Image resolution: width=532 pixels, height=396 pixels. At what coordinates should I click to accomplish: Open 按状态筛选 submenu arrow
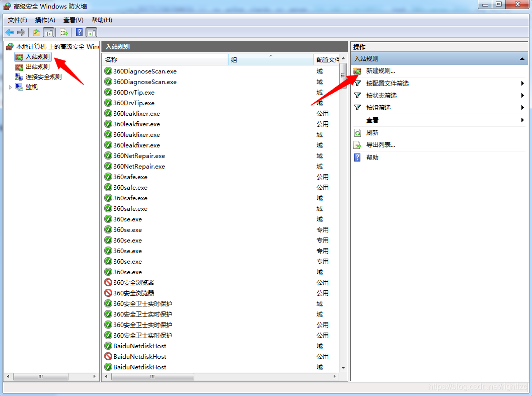pyautogui.click(x=522, y=96)
